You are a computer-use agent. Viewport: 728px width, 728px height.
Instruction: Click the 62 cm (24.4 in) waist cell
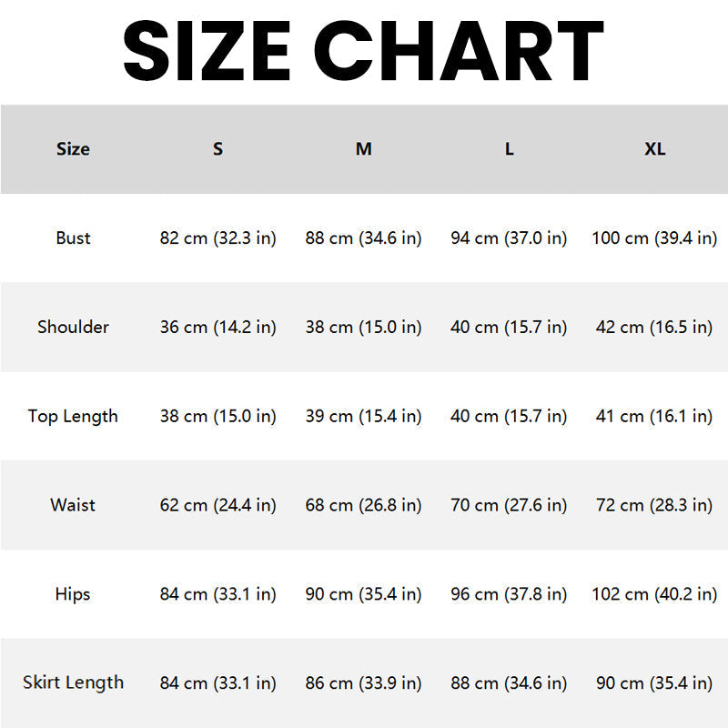click(217, 505)
